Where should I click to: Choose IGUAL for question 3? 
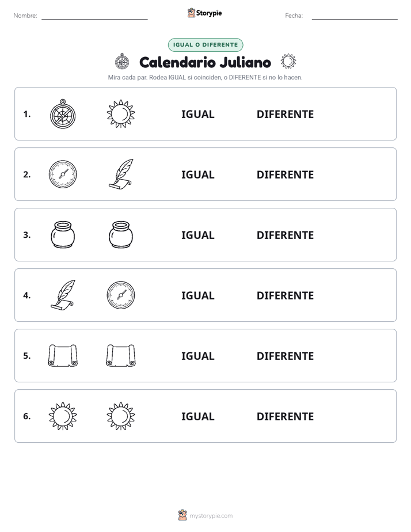pos(197,235)
